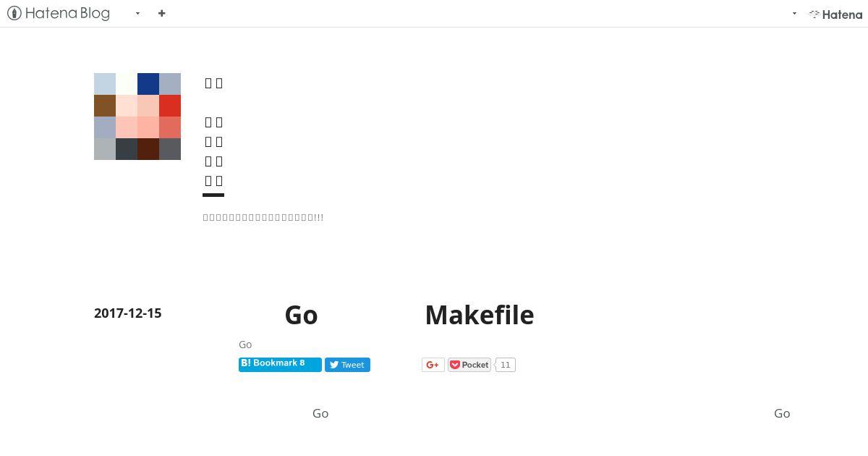This screenshot has width=868, height=456.
Task: Click the Hatena Blog logo
Action: pyautogui.click(x=59, y=13)
